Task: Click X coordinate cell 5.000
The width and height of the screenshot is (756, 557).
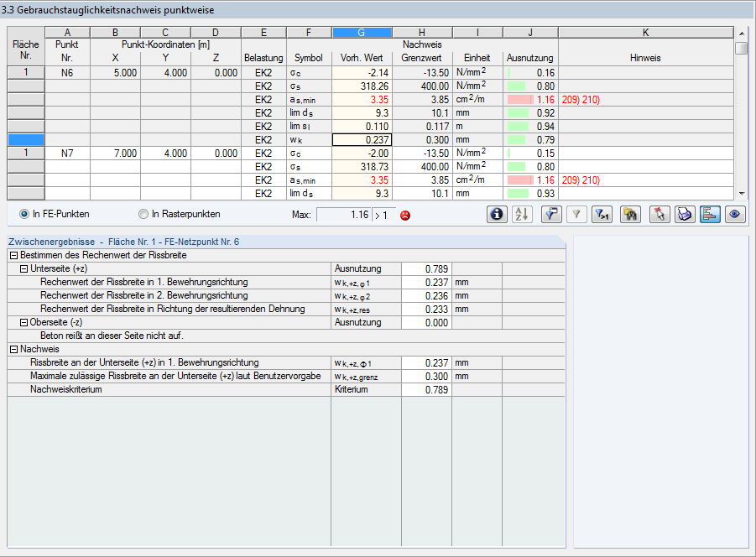Action: (x=115, y=73)
